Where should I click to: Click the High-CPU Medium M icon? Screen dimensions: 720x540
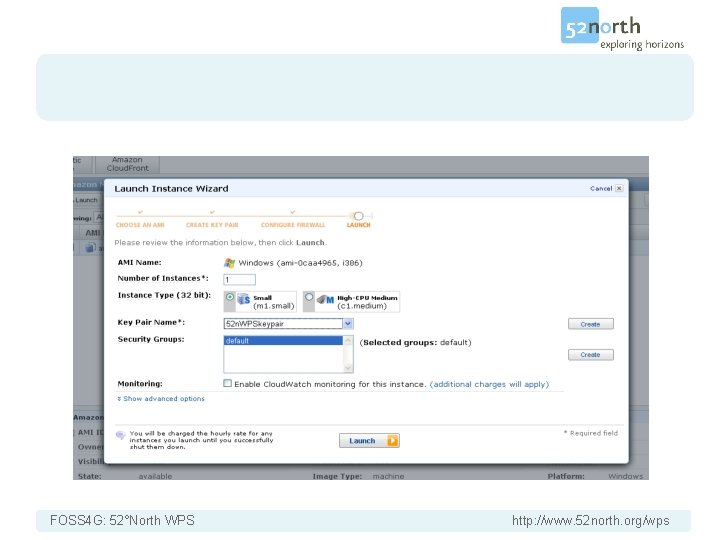tap(325, 299)
